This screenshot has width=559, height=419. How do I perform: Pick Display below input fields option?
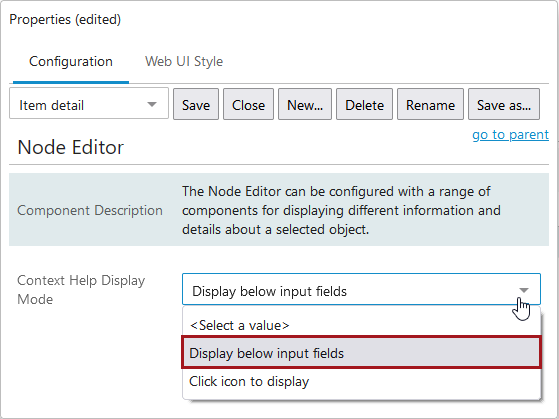coord(361,353)
